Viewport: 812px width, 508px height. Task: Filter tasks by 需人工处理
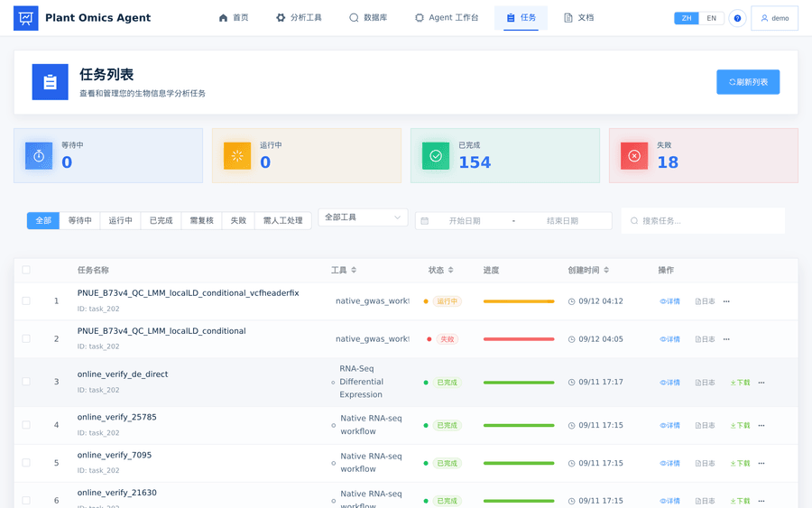pos(282,220)
